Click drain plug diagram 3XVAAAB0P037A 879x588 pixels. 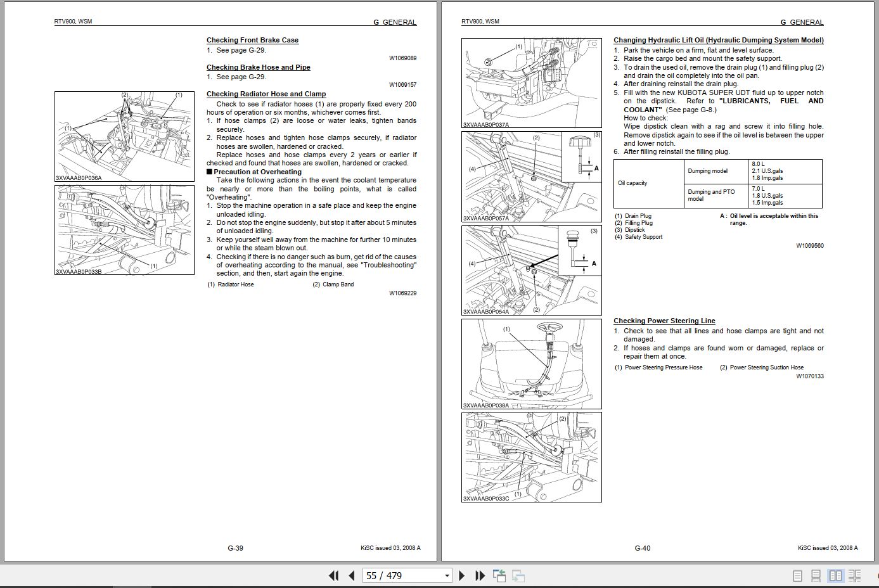(x=531, y=83)
